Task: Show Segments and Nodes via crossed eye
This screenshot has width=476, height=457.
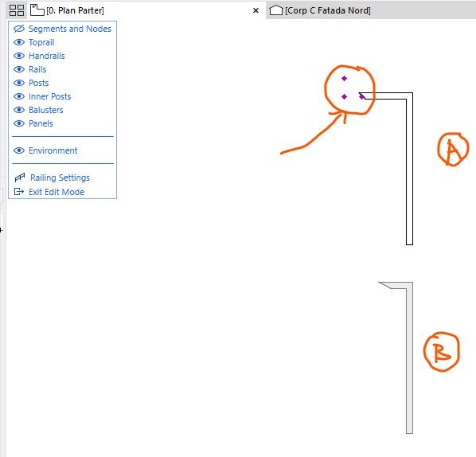Action: [x=19, y=29]
